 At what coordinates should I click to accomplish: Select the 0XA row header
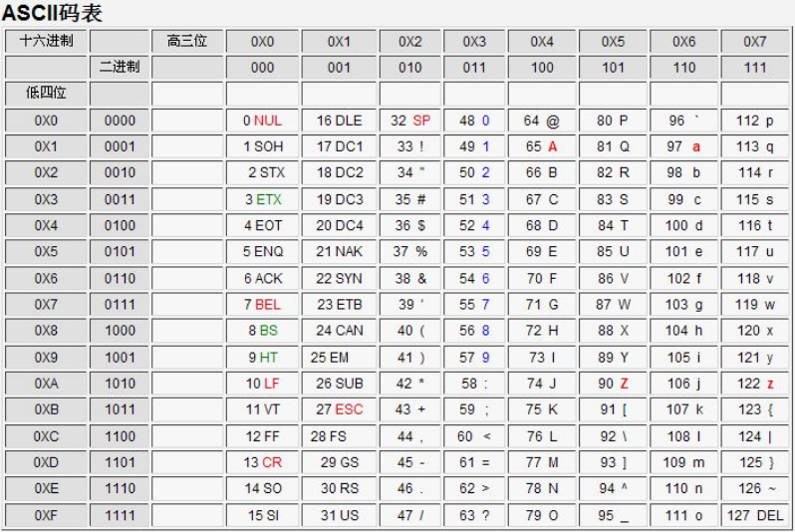pyautogui.click(x=46, y=384)
